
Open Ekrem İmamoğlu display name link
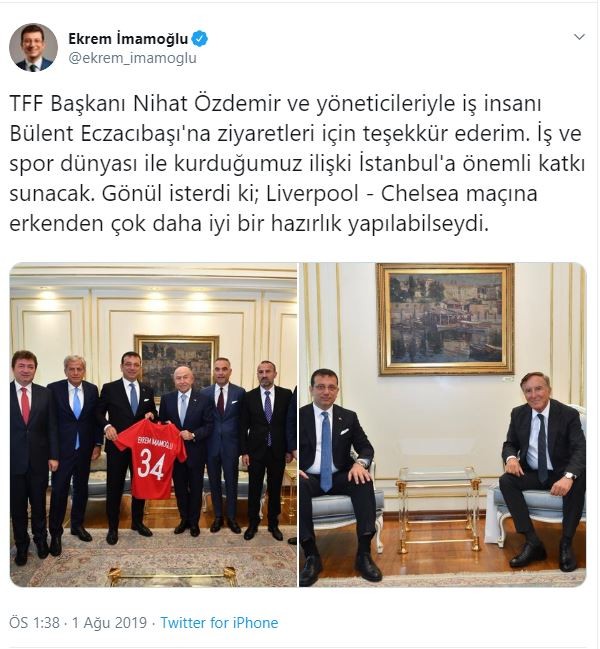coord(128,39)
